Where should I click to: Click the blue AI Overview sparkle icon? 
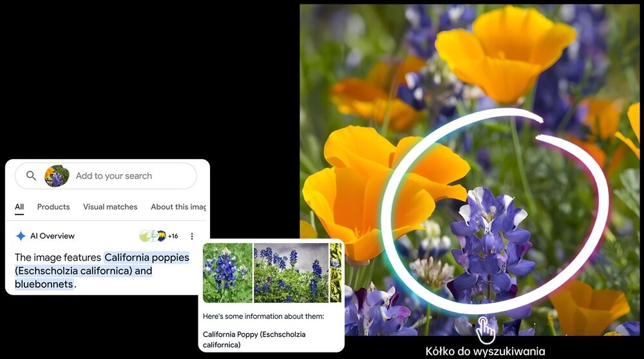point(21,236)
